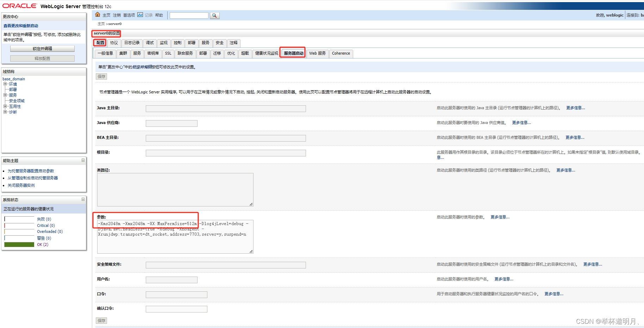Open the 安全领域 tree item

pos(17,101)
